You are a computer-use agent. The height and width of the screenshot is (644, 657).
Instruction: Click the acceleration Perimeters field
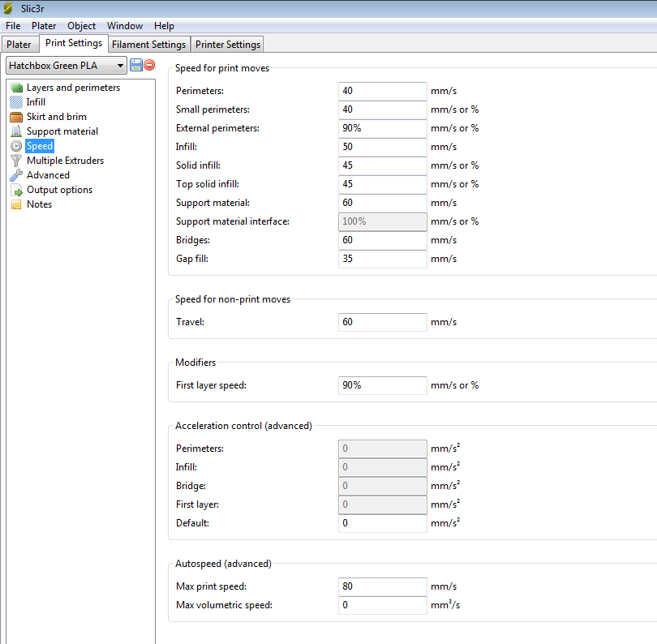pyautogui.click(x=383, y=449)
